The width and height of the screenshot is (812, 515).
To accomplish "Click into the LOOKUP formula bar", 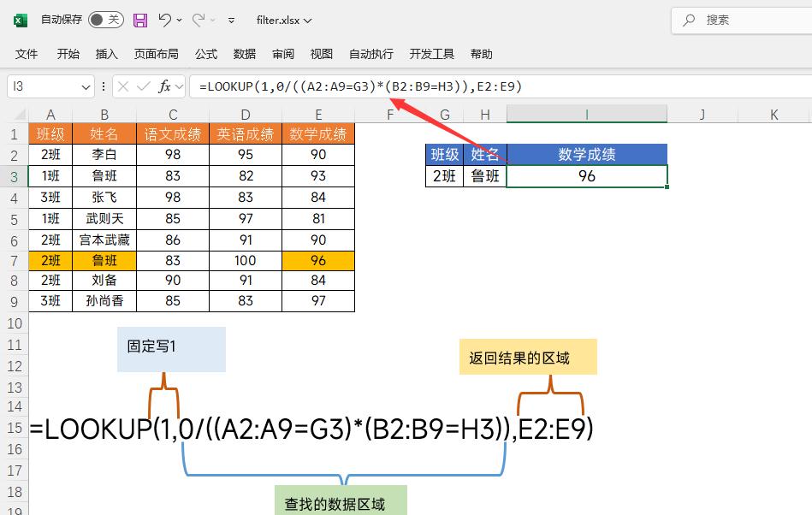I will click(x=501, y=86).
